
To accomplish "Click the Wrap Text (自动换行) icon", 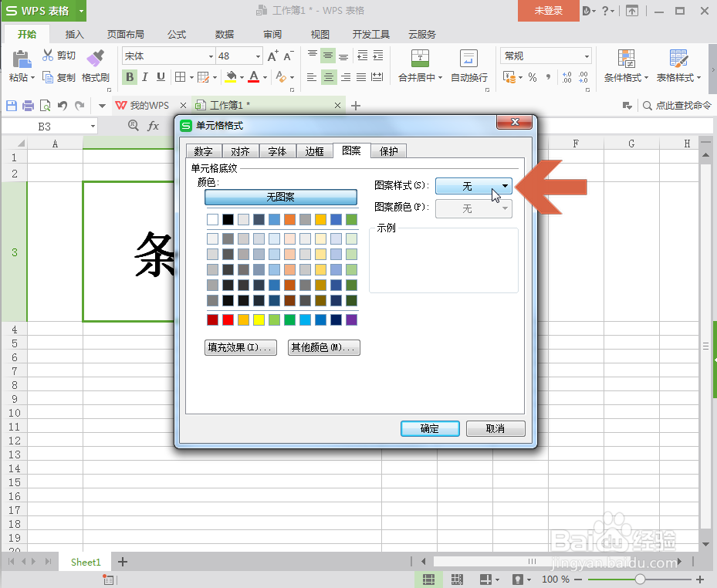I will tap(468, 59).
